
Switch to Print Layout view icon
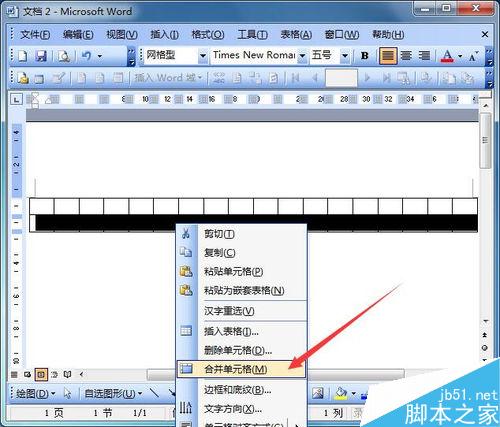[x=41, y=375]
